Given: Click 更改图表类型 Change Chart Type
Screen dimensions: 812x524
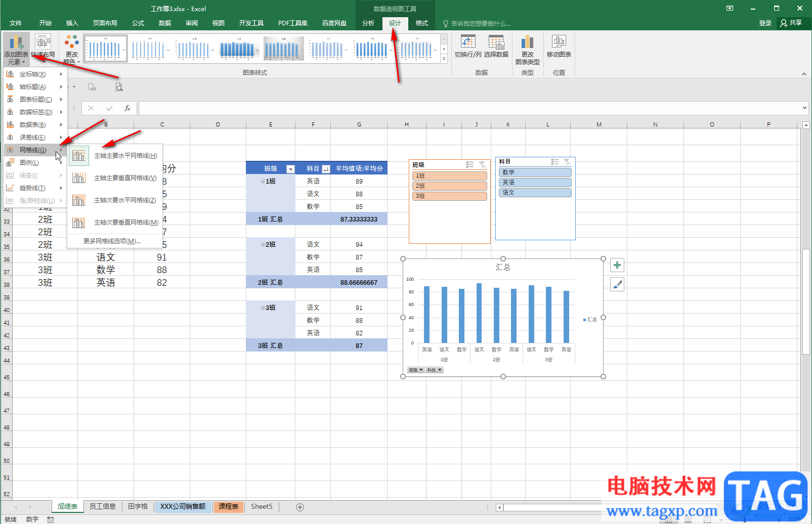Looking at the screenshot, I should 528,50.
